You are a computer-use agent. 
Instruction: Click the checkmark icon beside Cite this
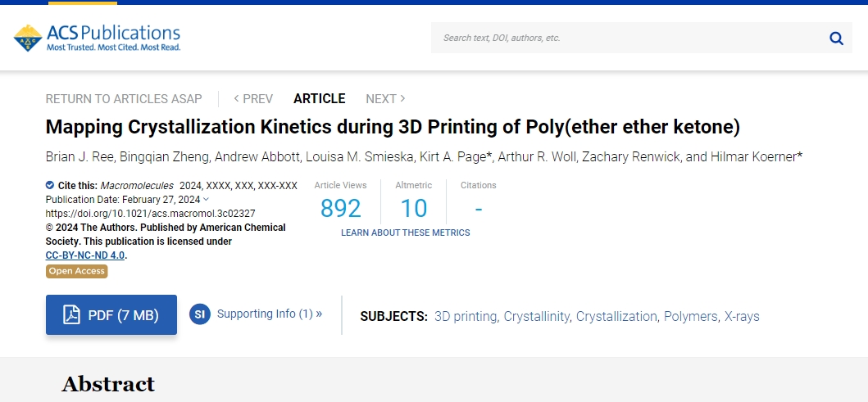50,185
